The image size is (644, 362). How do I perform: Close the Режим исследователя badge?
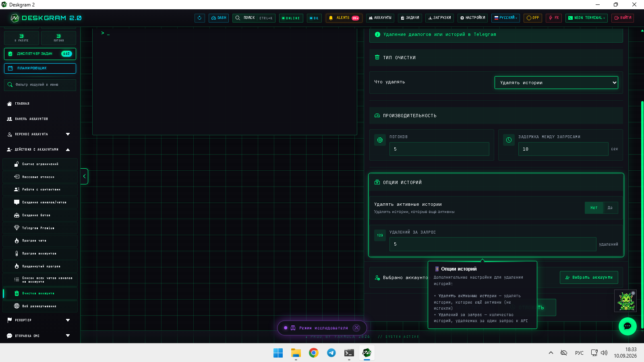click(357, 328)
